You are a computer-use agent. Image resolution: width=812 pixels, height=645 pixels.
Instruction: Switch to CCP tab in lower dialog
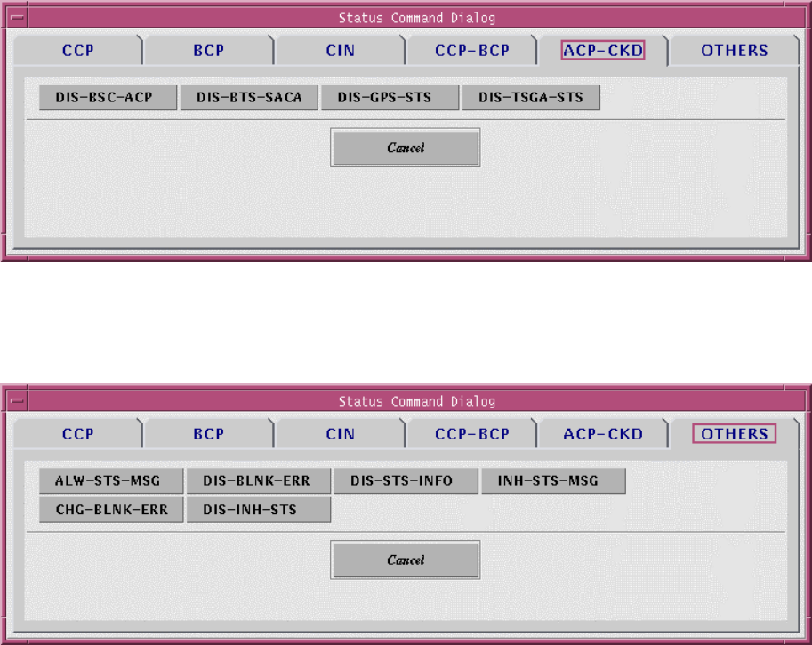pyautogui.click(x=77, y=433)
